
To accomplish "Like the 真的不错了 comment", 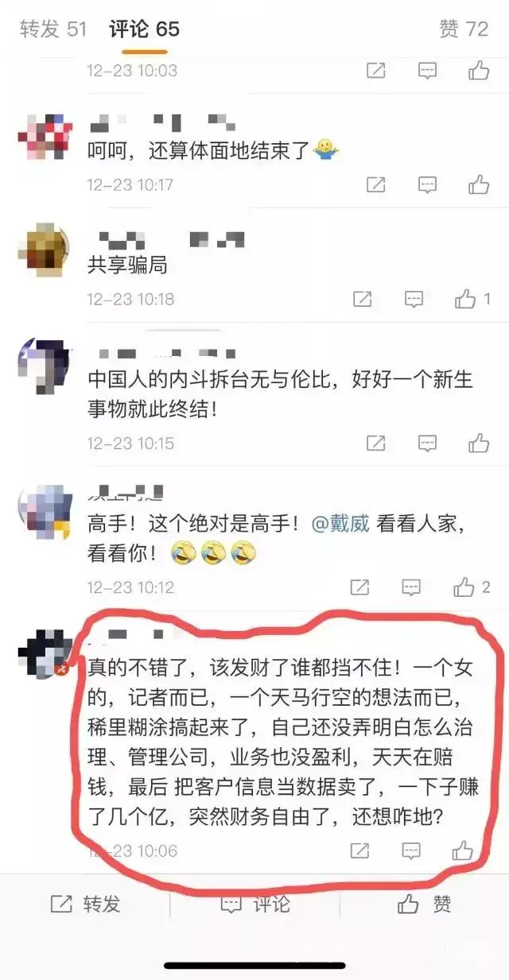I will tap(463, 851).
